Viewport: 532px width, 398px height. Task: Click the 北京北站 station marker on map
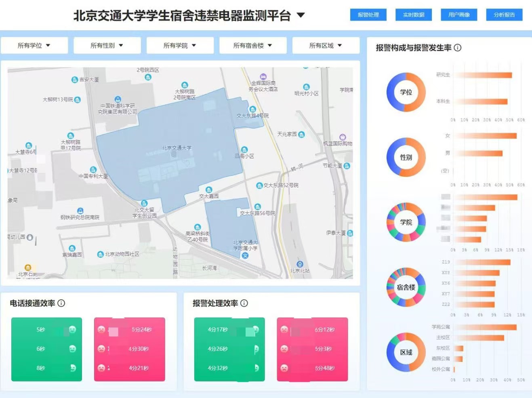click(300, 264)
